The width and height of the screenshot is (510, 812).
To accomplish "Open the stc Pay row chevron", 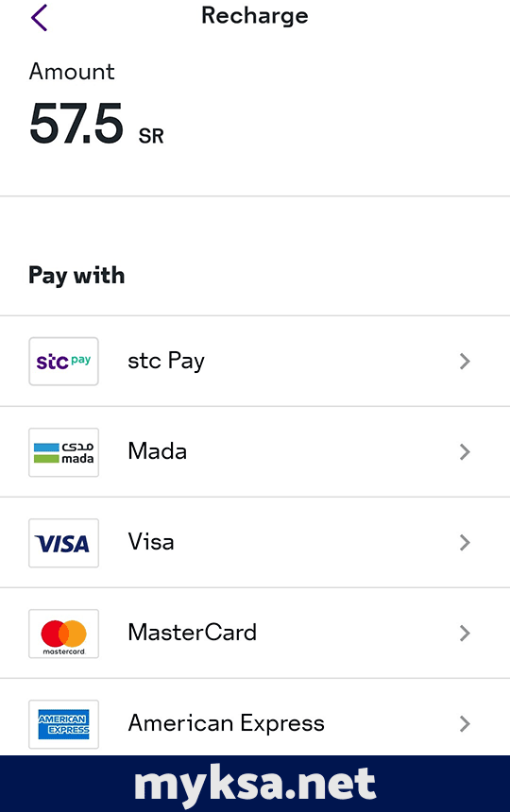I will 465,361.
